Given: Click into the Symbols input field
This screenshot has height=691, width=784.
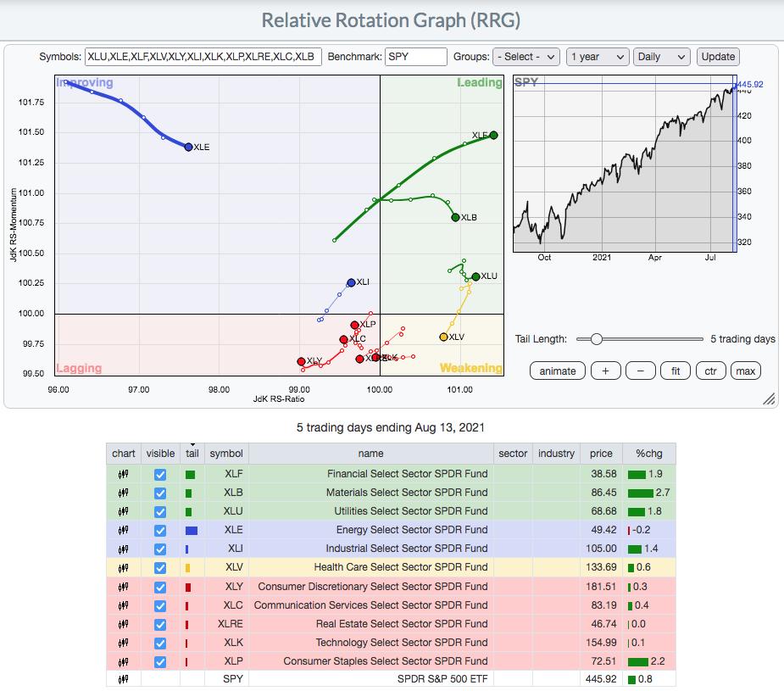Looking at the screenshot, I should (203, 57).
